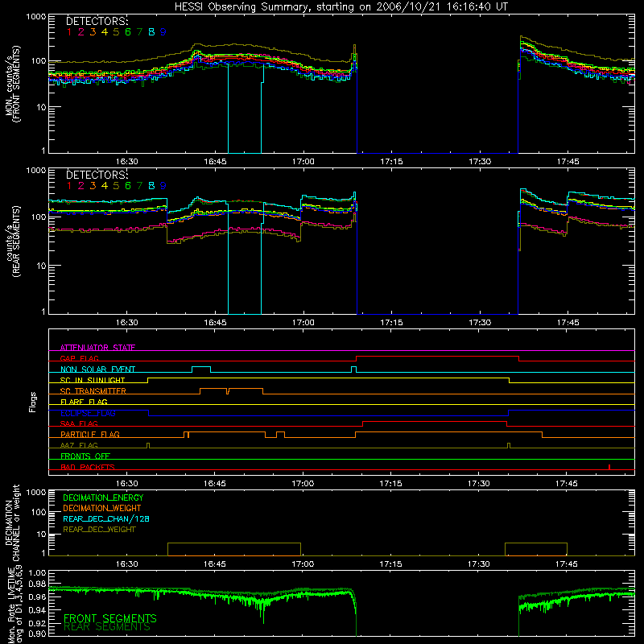Image resolution: width=644 pixels, height=644 pixels.
Task: Click the FRONT SEGMENTS livetime legend label
Action: click(110, 618)
